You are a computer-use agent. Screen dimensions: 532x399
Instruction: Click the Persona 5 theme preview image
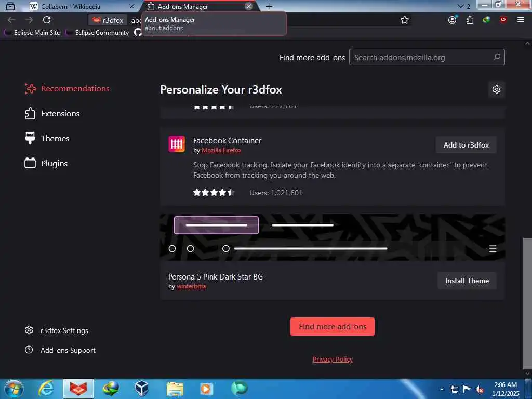pyautogui.click(x=332, y=237)
